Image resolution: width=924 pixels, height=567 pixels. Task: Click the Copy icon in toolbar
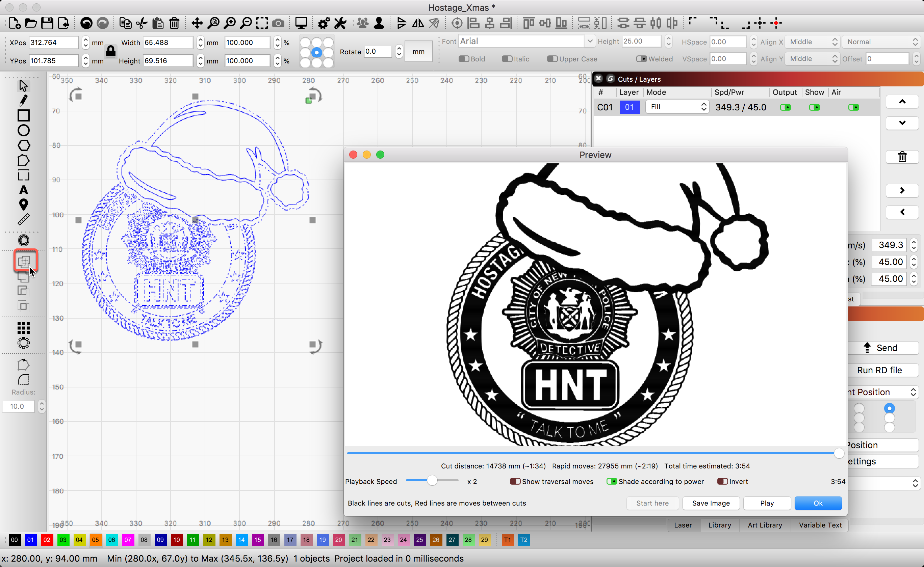coord(125,23)
